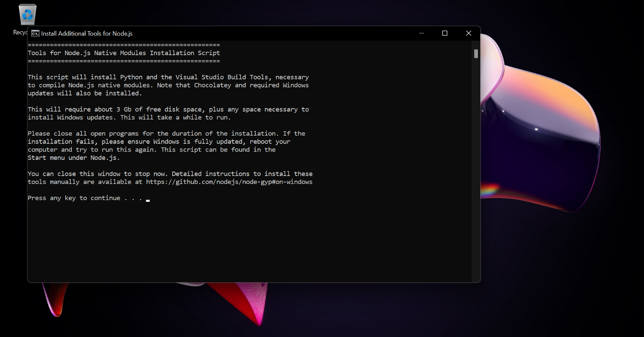Click the vertical scrollbar thumb
Image resolution: width=644 pixels, height=337 pixels.
pos(476,54)
